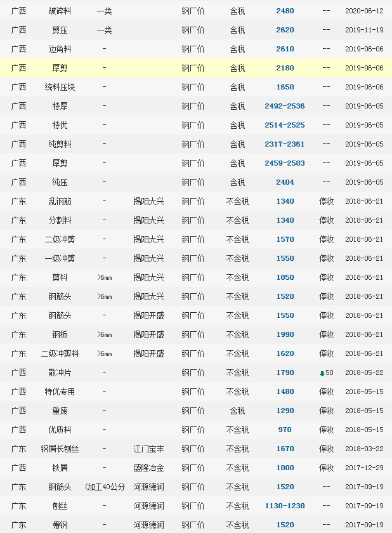This screenshot has height=533, width=392.
Task: Click price 1050 for 剪料
Action: pyautogui.click(x=285, y=277)
